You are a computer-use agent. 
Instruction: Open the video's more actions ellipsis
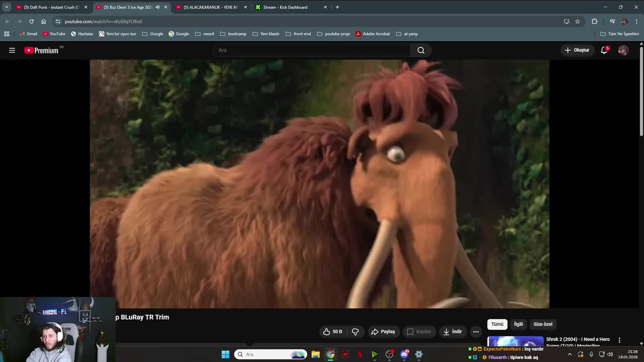(476, 332)
